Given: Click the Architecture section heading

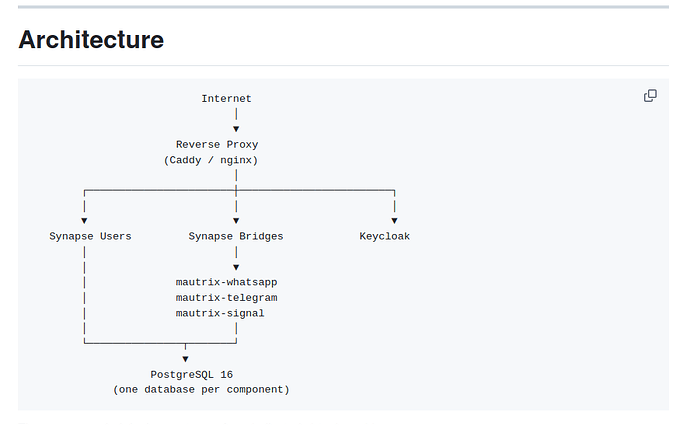Looking at the screenshot, I should point(91,40).
